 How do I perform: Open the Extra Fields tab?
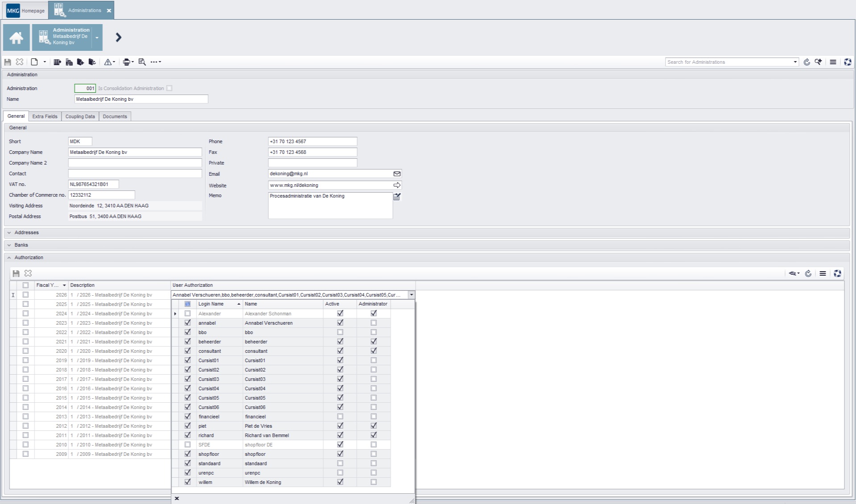click(x=45, y=116)
